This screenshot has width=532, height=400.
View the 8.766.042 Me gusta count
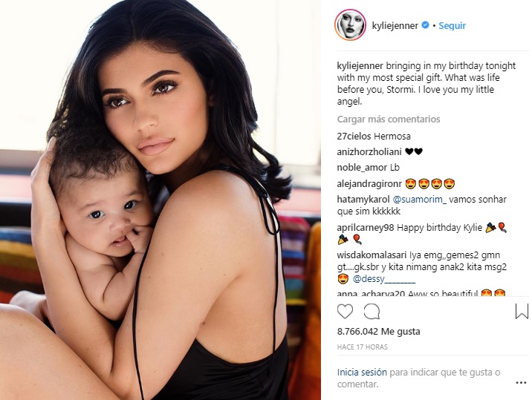tap(379, 331)
